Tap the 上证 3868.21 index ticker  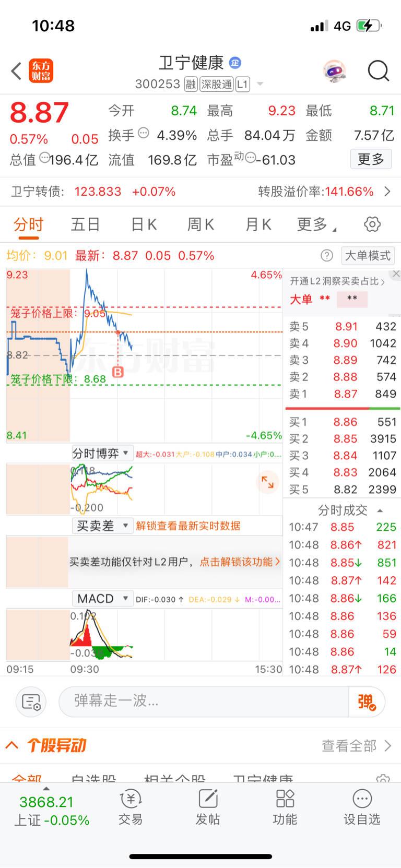[52, 811]
